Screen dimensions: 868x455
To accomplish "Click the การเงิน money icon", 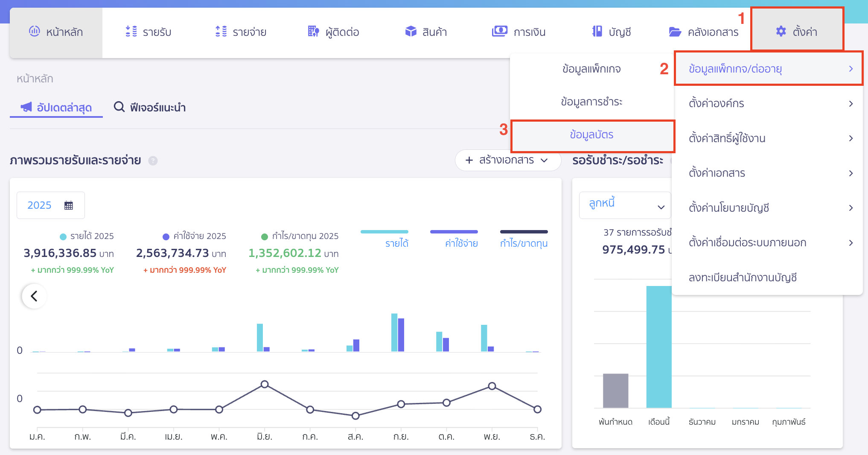I will coord(499,32).
